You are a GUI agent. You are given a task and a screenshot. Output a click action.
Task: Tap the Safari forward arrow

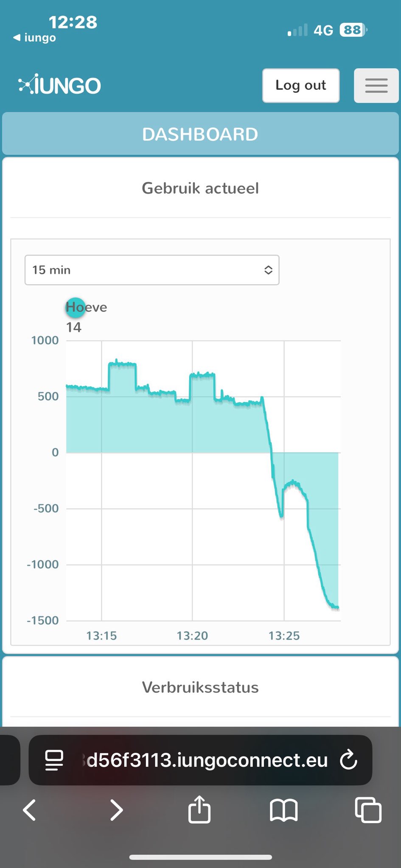(x=116, y=810)
